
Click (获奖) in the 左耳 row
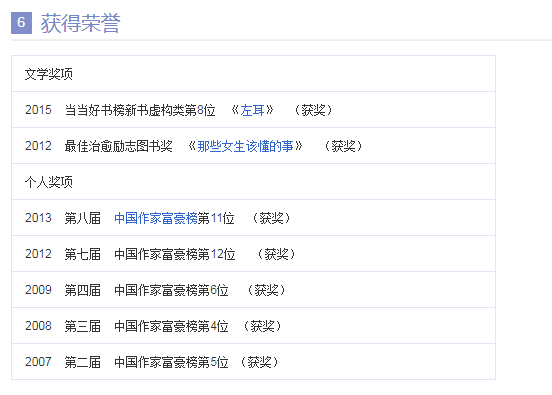[x=313, y=110]
